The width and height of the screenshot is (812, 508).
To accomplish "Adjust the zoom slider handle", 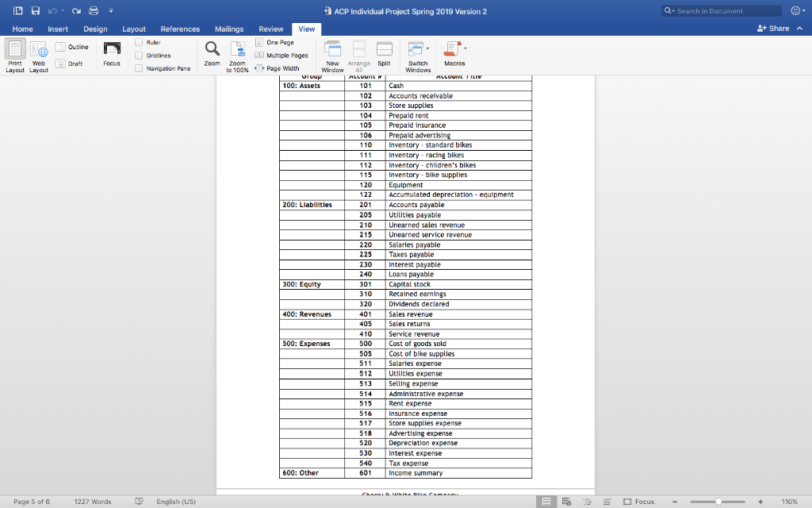I will tap(718, 502).
